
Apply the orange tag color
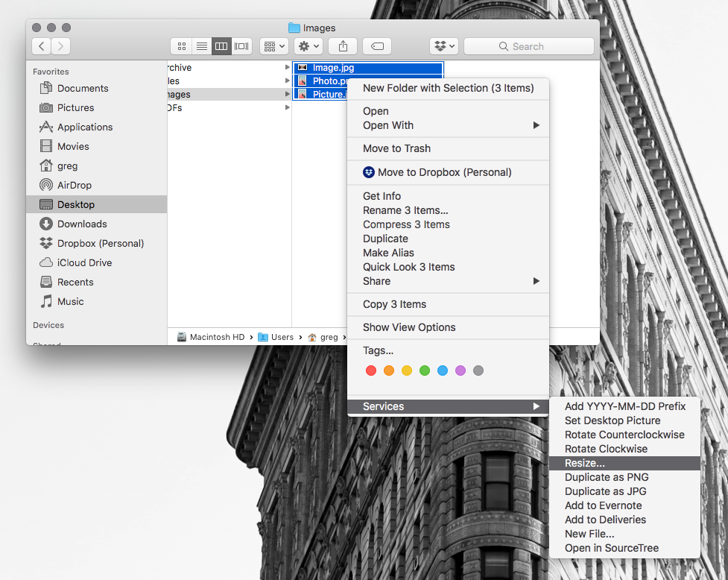point(389,371)
